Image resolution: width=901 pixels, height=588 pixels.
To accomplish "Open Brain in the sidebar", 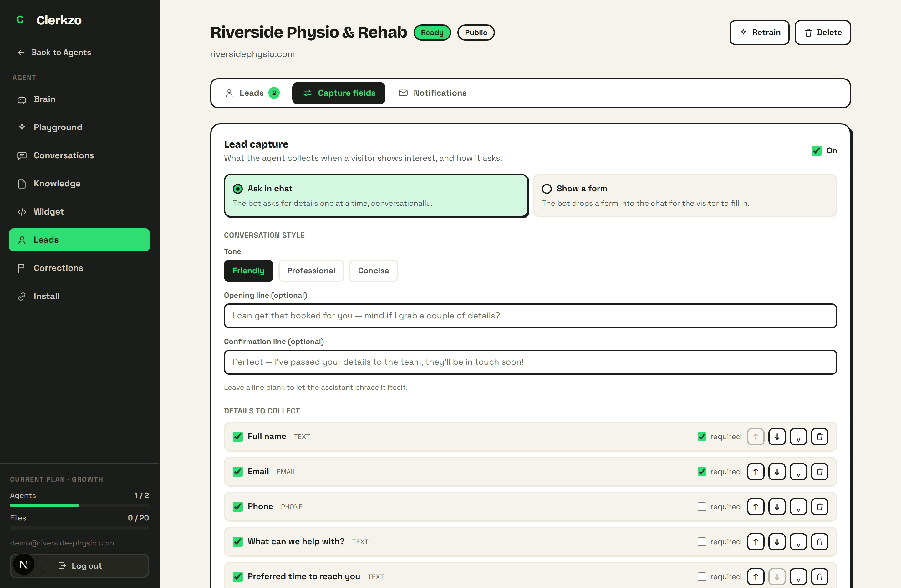I will [79, 99].
